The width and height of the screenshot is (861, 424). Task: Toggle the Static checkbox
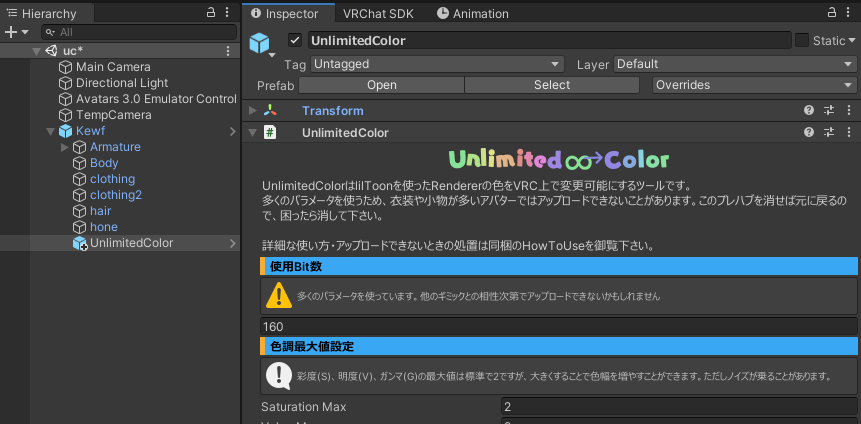pos(802,40)
